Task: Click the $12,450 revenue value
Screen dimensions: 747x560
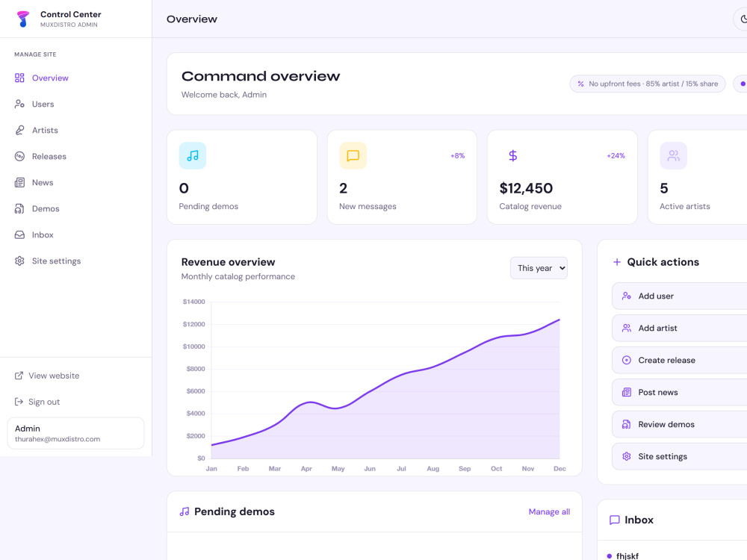Action: [526, 189]
